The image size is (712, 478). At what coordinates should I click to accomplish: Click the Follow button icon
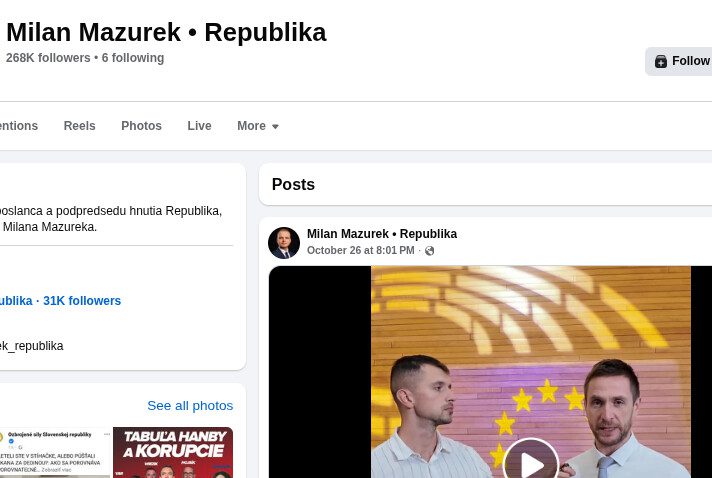coord(661,61)
